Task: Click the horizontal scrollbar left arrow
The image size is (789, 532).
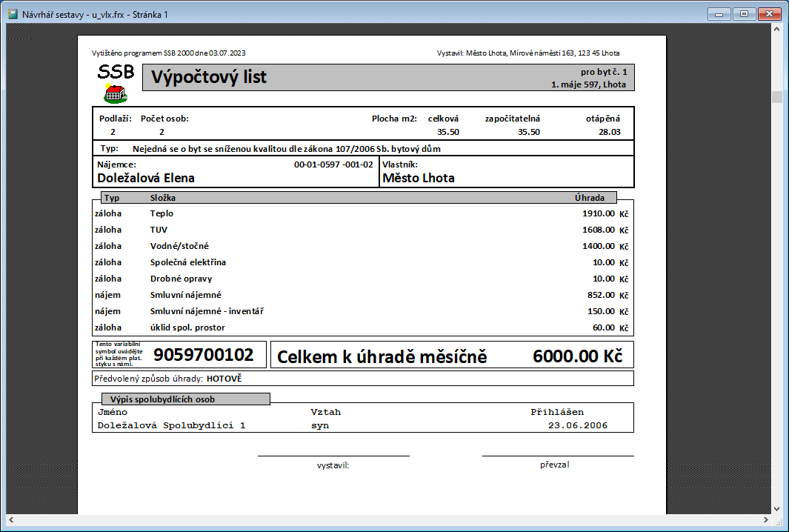Action: 12,521
